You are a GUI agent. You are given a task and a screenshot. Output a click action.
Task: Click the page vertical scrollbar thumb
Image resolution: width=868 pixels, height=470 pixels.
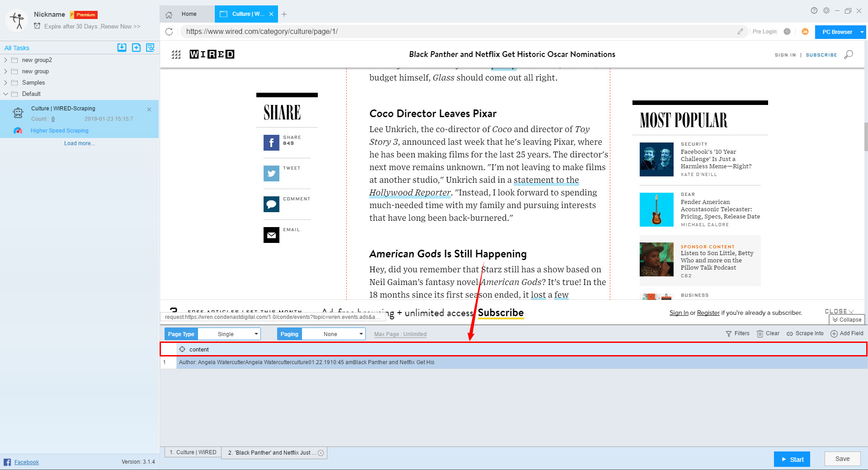pyautogui.click(x=866, y=137)
